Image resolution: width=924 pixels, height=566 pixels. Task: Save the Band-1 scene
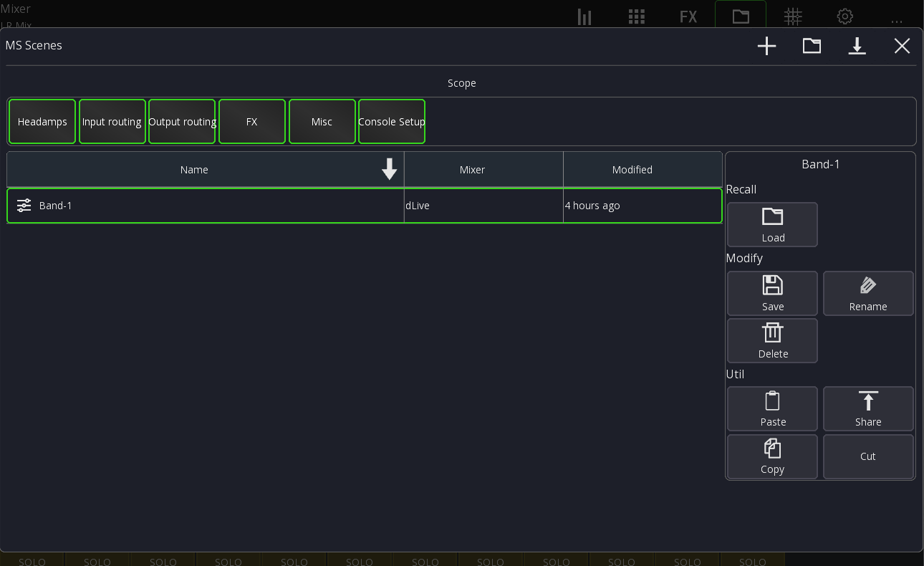(772, 294)
